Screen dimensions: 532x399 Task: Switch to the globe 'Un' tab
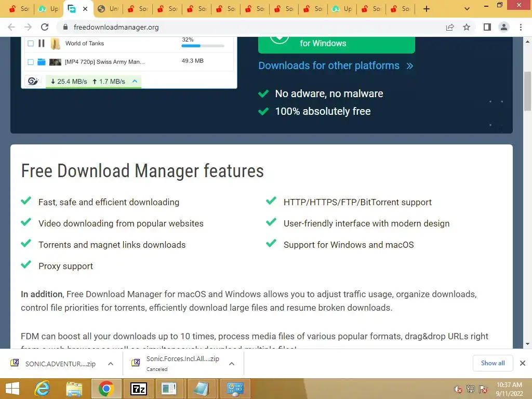click(x=108, y=9)
